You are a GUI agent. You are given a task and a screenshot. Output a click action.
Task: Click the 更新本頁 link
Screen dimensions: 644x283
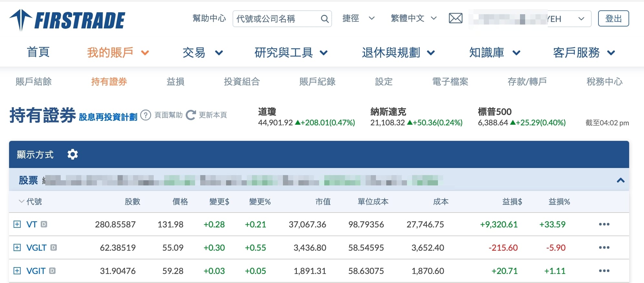(x=213, y=115)
